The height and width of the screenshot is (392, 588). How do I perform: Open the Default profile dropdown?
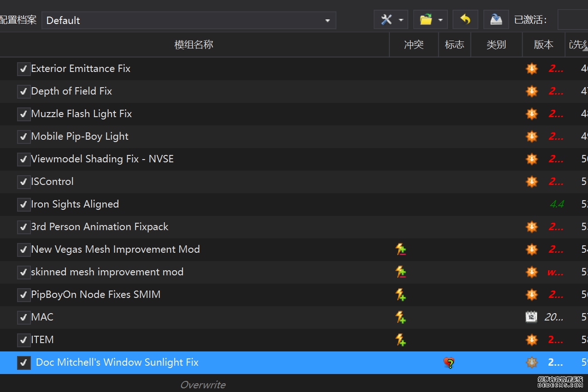coord(189,20)
